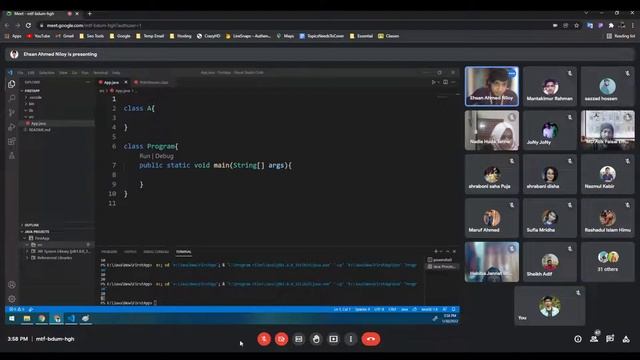Open the meeting details info icon

click(x=578, y=339)
